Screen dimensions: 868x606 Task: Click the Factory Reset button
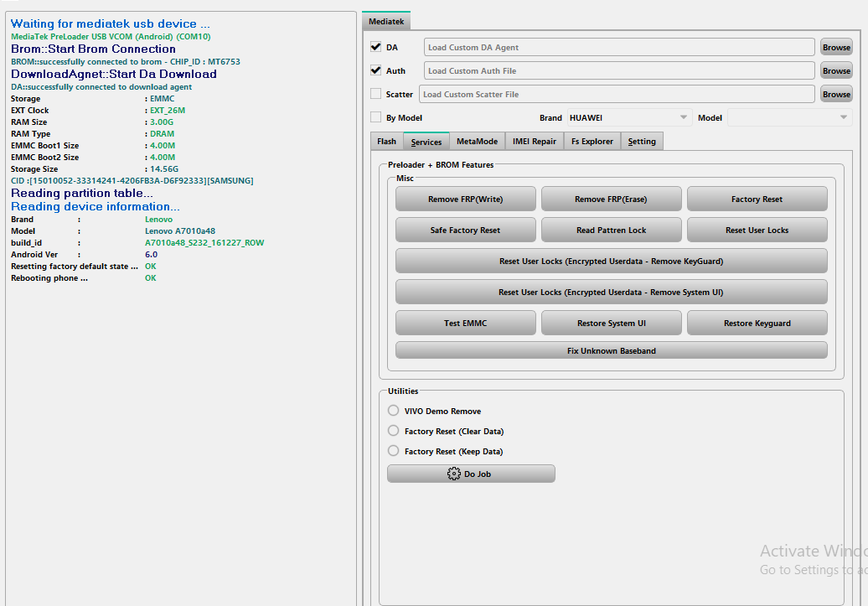(x=757, y=199)
